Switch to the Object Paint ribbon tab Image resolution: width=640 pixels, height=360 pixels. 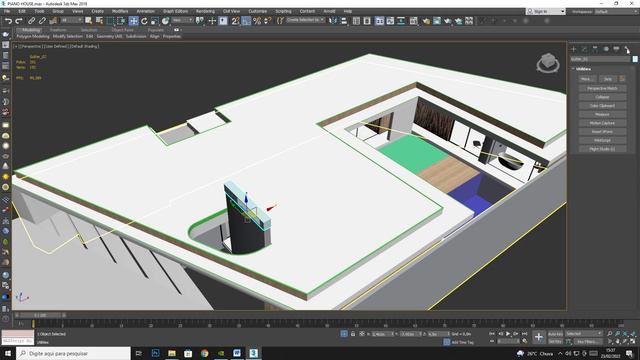122,30
